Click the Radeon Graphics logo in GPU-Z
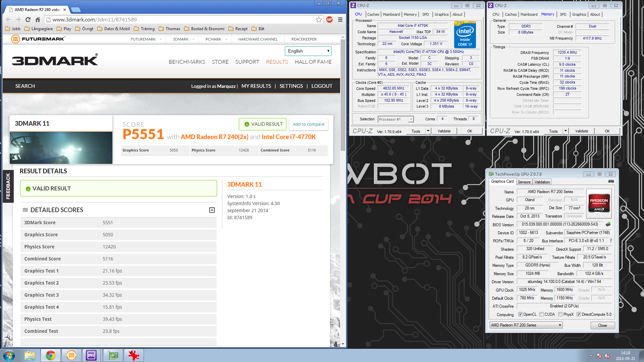 (599, 204)
